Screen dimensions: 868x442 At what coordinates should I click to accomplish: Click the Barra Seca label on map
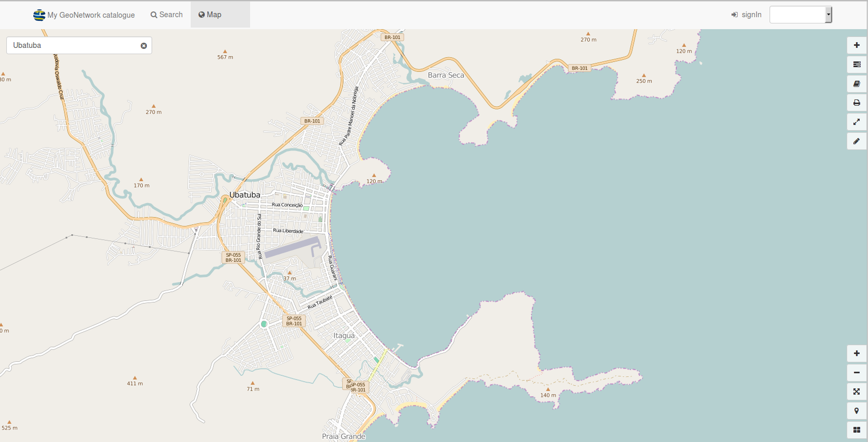pyautogui.click(x=445, y=75)
